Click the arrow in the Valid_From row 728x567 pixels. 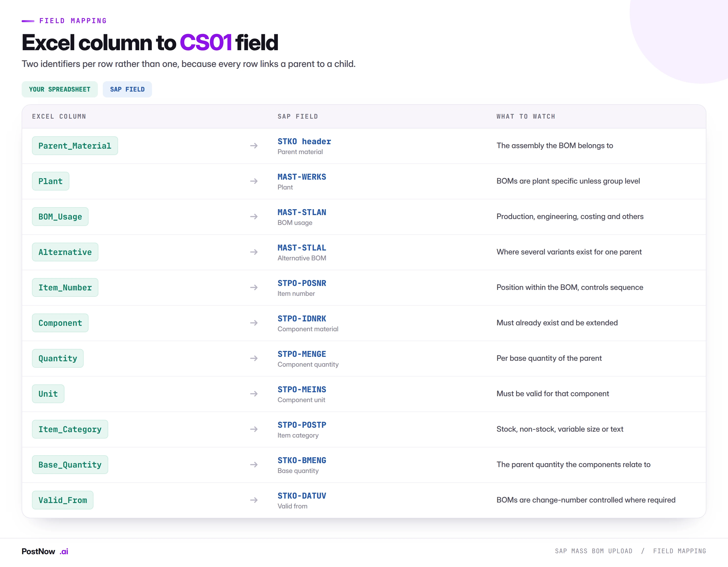(x=254, y=500)
